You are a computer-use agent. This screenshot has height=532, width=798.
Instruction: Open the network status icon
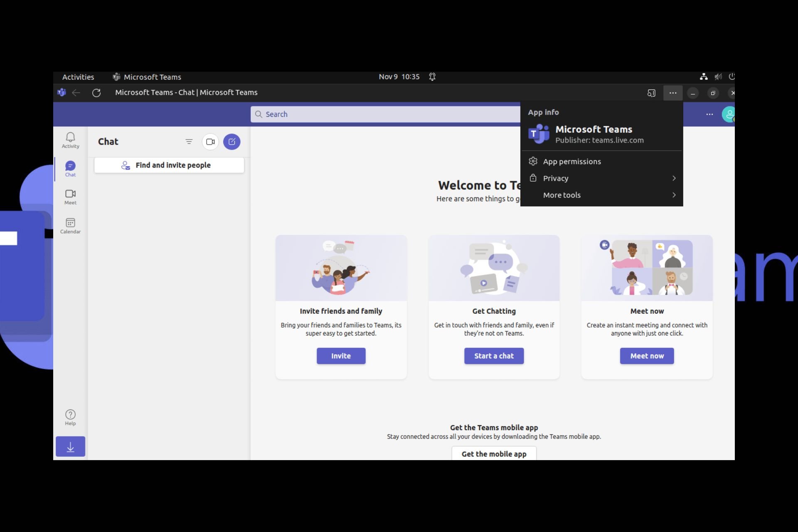coord(704,77)
